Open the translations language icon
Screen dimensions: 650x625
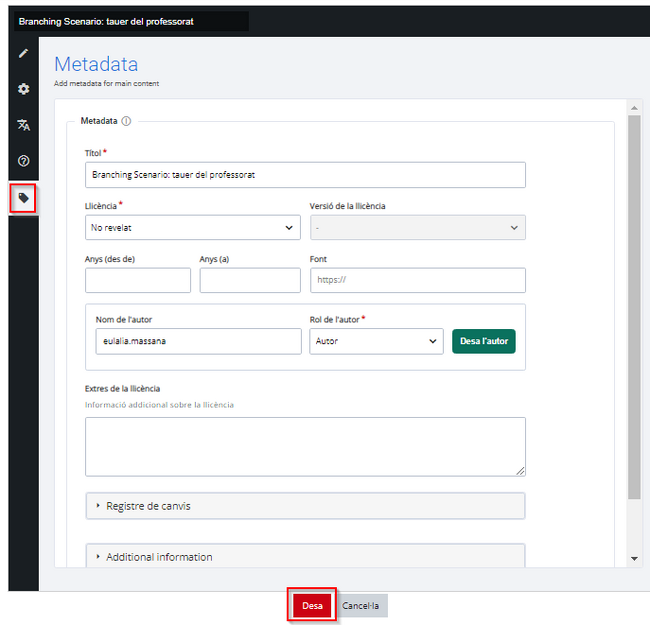pyautogui.click(x=24, y=125)
